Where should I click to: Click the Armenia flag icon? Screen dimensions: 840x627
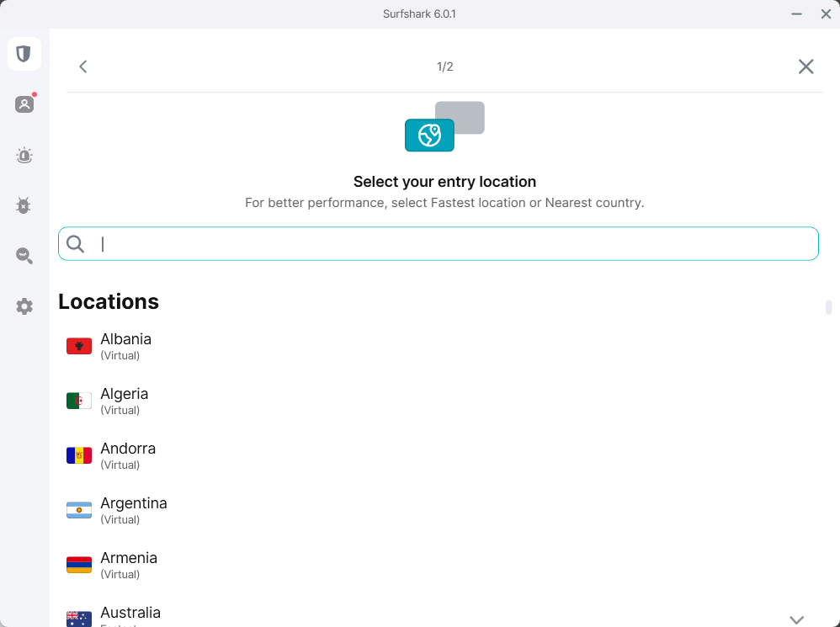click(79, 565)
